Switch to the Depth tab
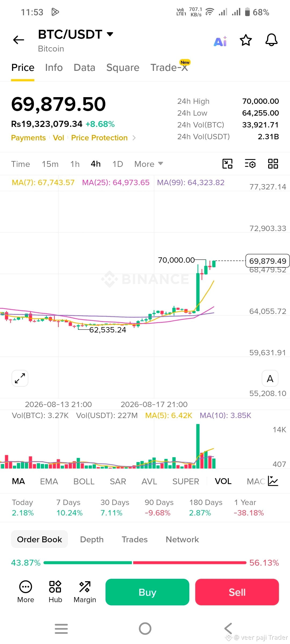The width and height of the screenshot is (290, 644). (x=92, y=539)
